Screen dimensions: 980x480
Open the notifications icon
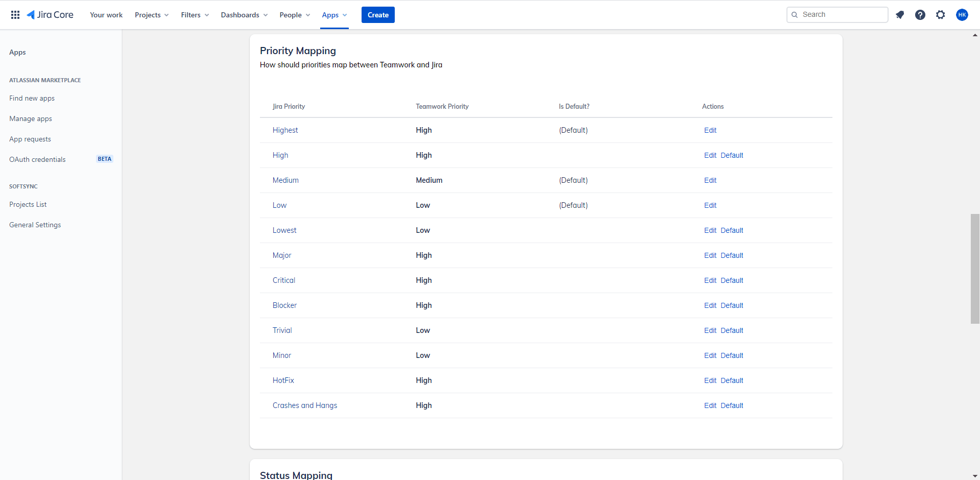pyautogui.click(x=900, y=15)
